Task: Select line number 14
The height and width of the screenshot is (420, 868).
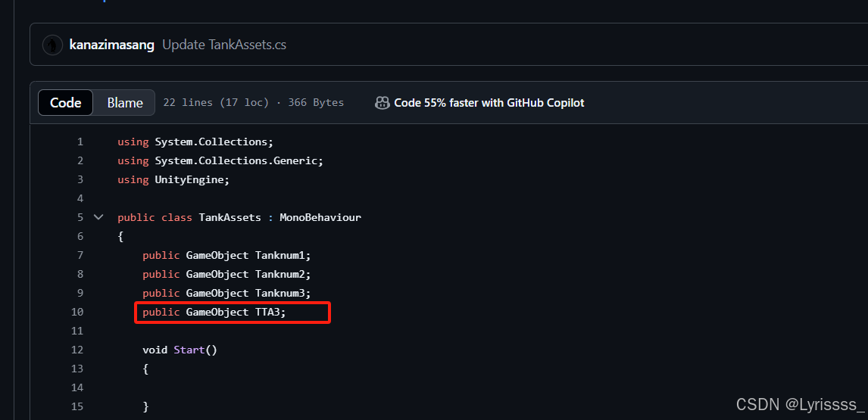Action: coord(77,387)
